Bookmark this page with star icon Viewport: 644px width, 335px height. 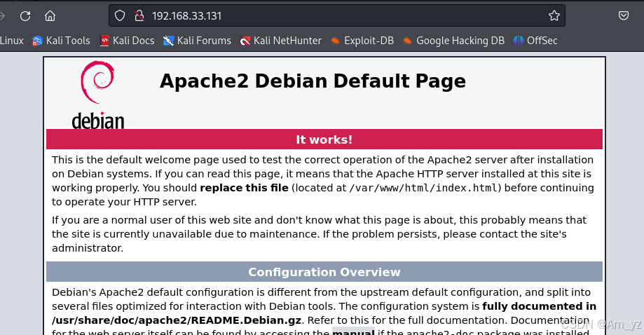click(554, 15)
